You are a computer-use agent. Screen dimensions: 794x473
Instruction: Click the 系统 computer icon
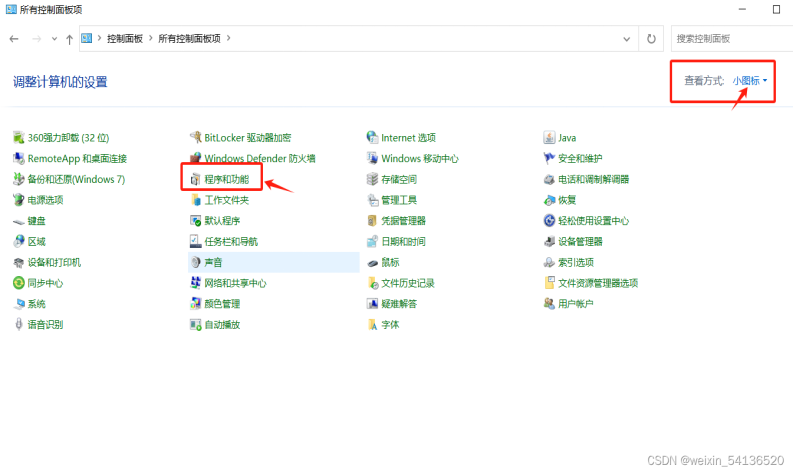pos(19,304)
